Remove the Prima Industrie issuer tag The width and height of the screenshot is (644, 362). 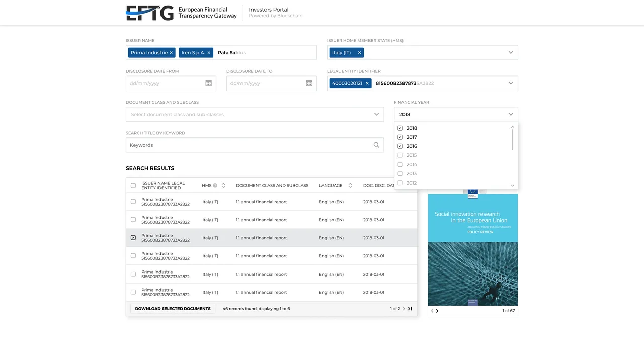pyautogui.click(x=171, y=53)
